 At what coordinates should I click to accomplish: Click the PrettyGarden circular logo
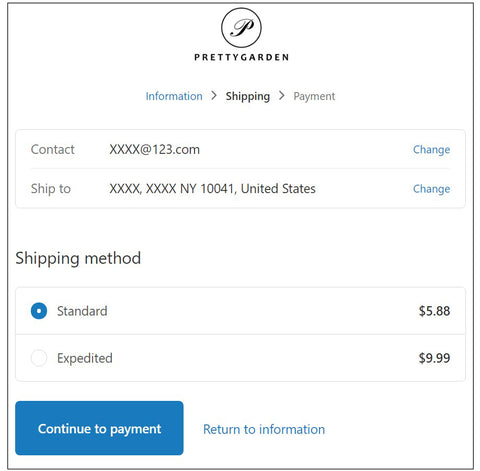pyautogui.click(x=241, y=28)
